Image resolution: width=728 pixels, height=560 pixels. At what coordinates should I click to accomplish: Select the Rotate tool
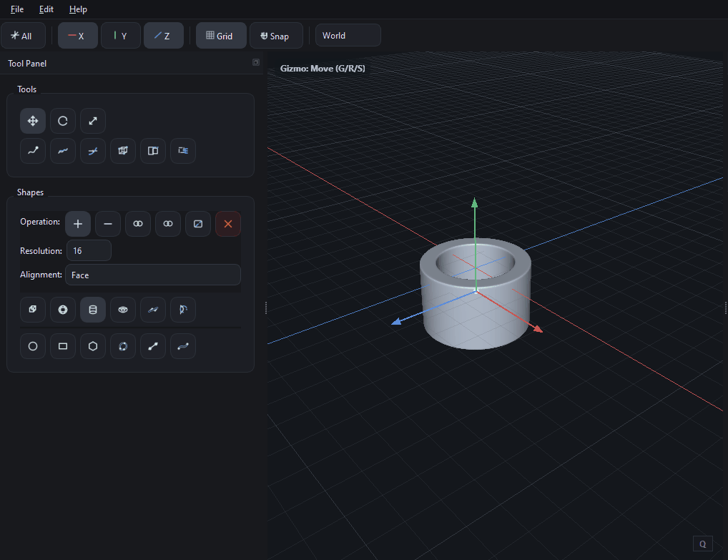pos(62,121)
